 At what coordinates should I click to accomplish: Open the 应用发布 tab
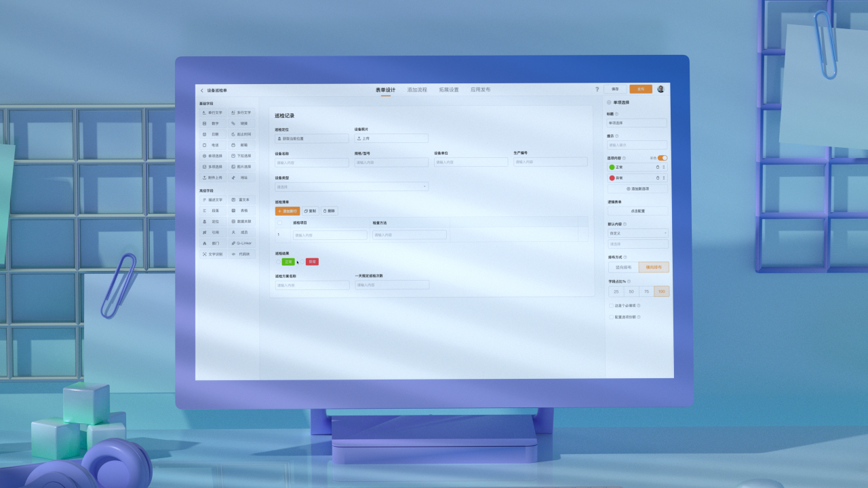(480, 89)
